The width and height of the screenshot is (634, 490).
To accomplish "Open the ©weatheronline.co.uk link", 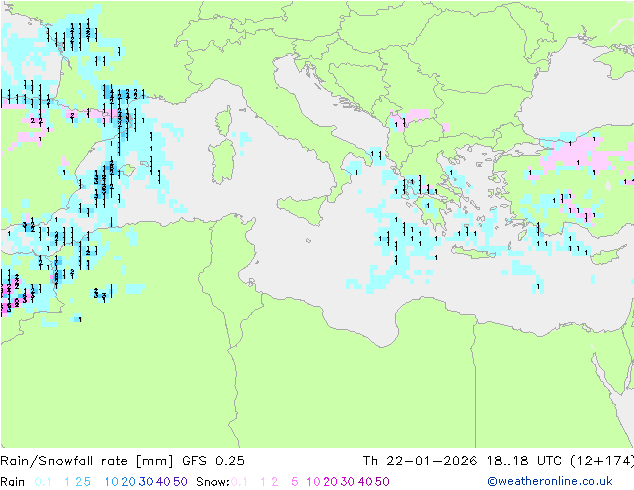I will pos(550,481).
